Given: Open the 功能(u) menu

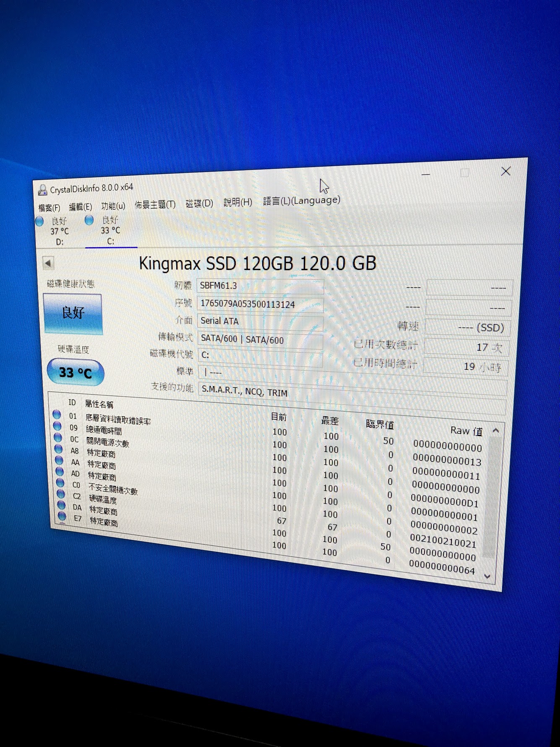Looking at the screenshot, I should pyautogui.click(x=113, y=206).
